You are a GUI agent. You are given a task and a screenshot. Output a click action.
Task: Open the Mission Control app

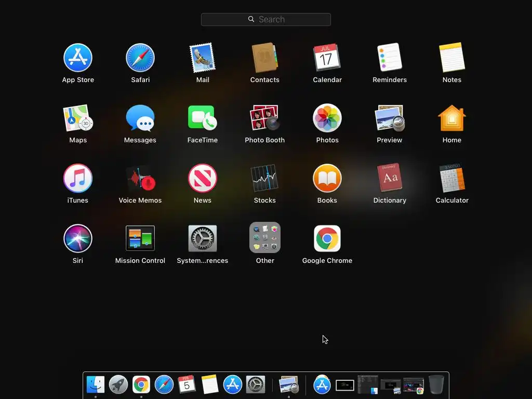[140, 238]
